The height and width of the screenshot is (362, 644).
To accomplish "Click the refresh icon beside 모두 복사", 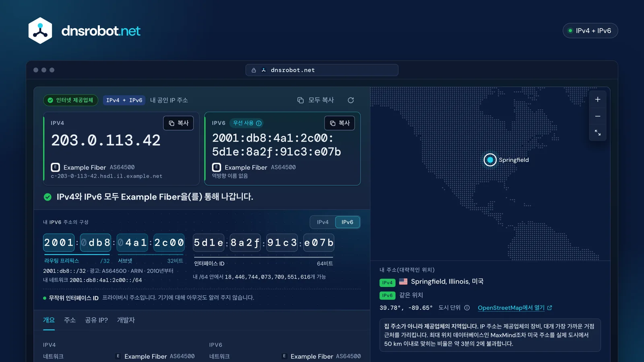I will [351, 100].
